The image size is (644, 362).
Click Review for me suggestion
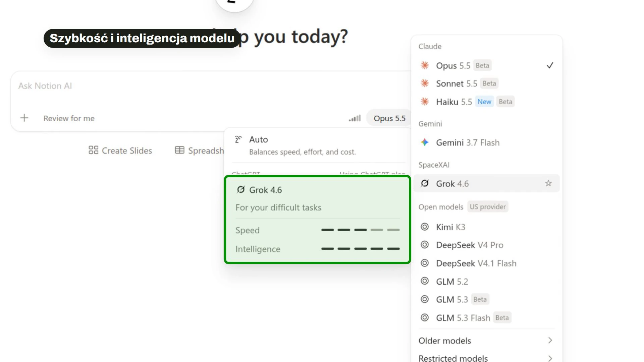[69, 118]
